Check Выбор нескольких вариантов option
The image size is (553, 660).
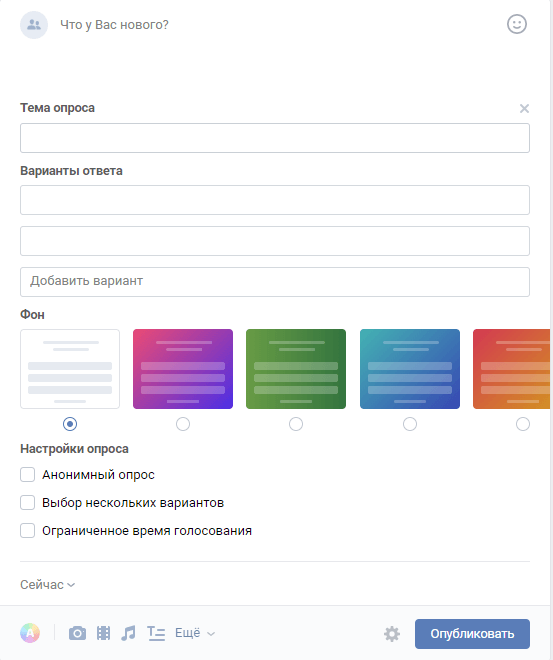pos(28,503)
